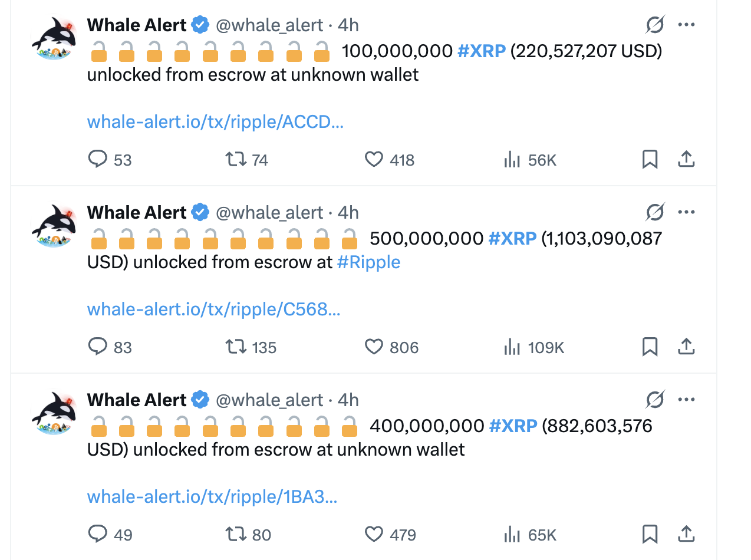
Task: Reply to the 100,000,000 XRP tweet
Action: (x=98, y=159)
